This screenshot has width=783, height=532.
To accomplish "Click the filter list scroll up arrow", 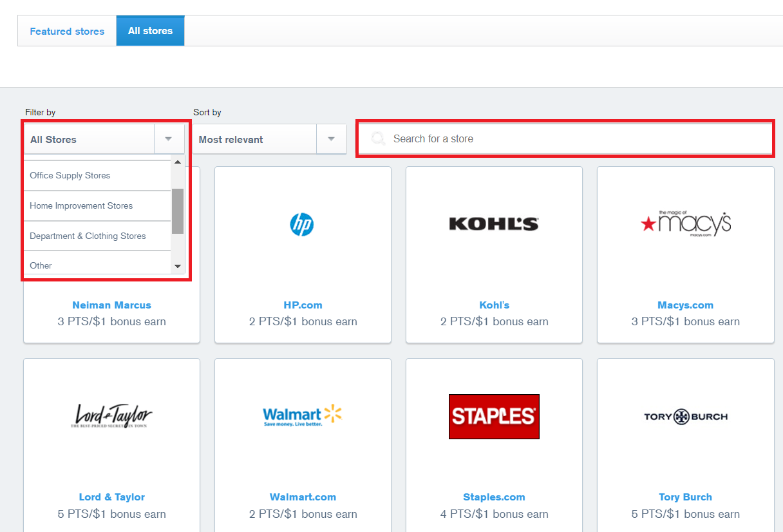I will [178, 162].
